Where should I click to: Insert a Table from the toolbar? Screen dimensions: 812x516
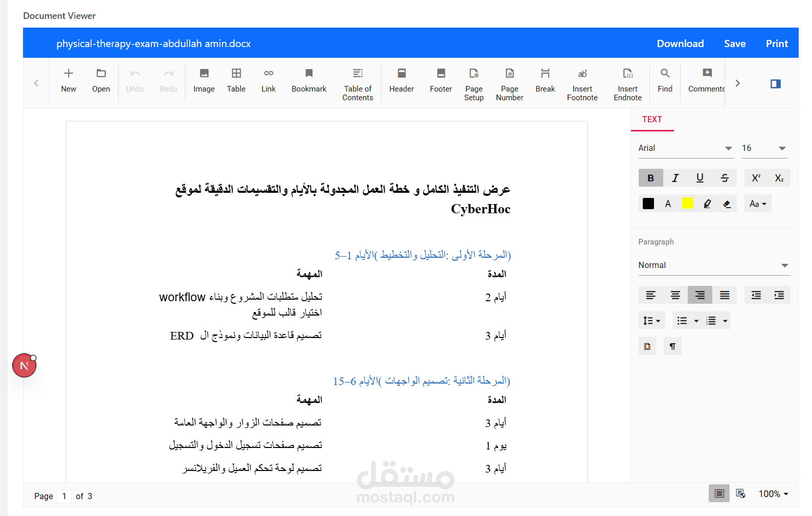[x=236, y=81]
